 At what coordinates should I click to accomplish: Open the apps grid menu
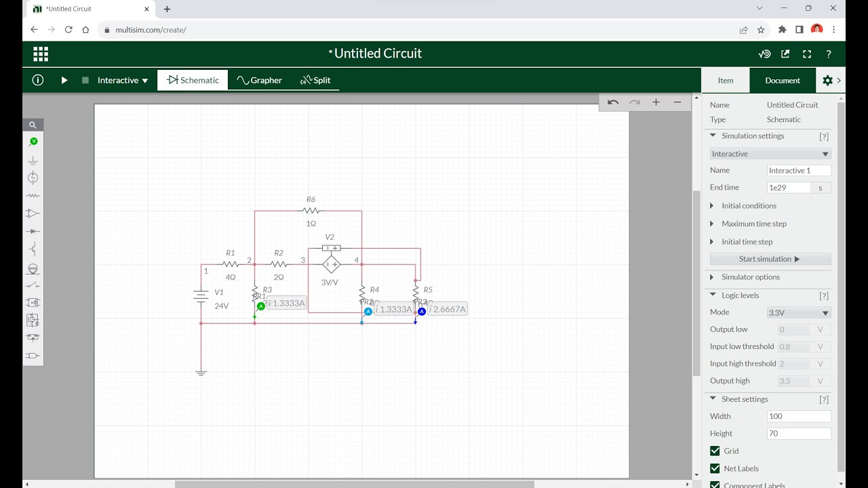[41, 54]
